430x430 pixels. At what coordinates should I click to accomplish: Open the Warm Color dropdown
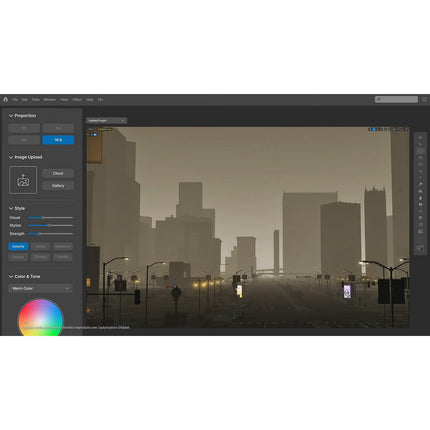pos(40,288)
